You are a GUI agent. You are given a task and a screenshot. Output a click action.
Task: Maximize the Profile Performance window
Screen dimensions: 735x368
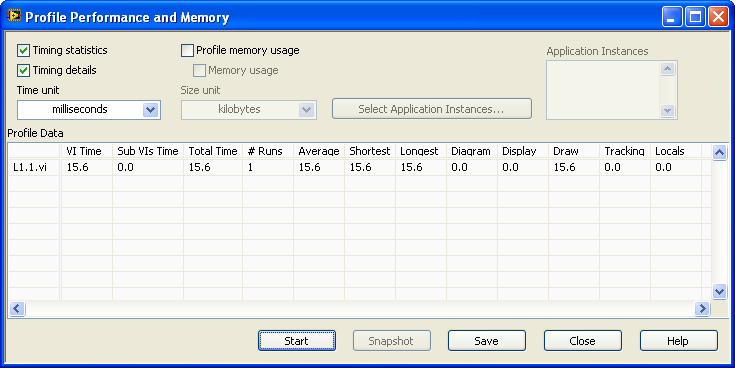pos(696,17)
